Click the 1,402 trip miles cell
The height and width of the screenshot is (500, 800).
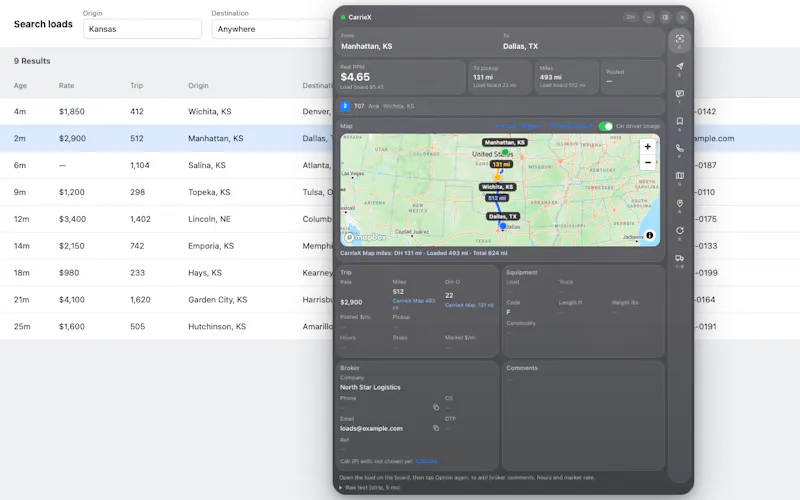click(140, 219)
